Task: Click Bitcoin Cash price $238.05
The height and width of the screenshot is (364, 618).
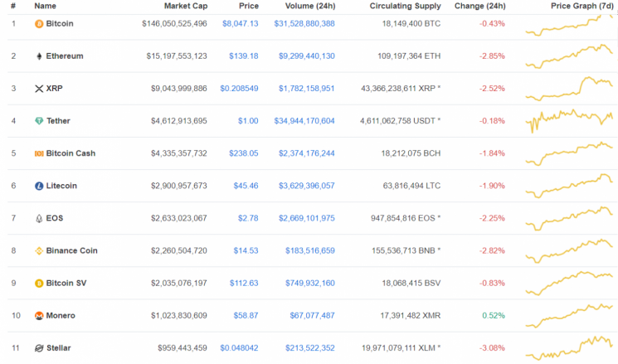Action: (244, 153)
